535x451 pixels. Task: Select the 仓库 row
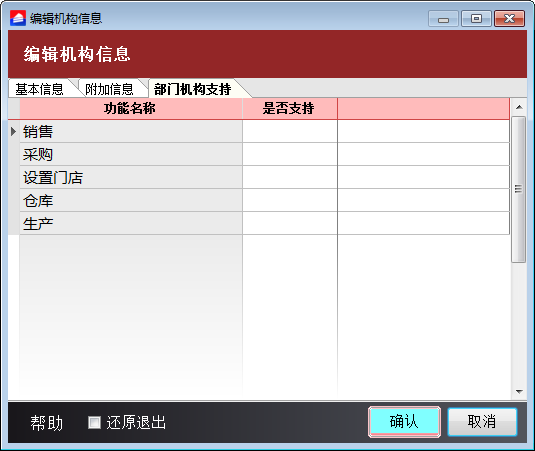click(x=264, y=200)
